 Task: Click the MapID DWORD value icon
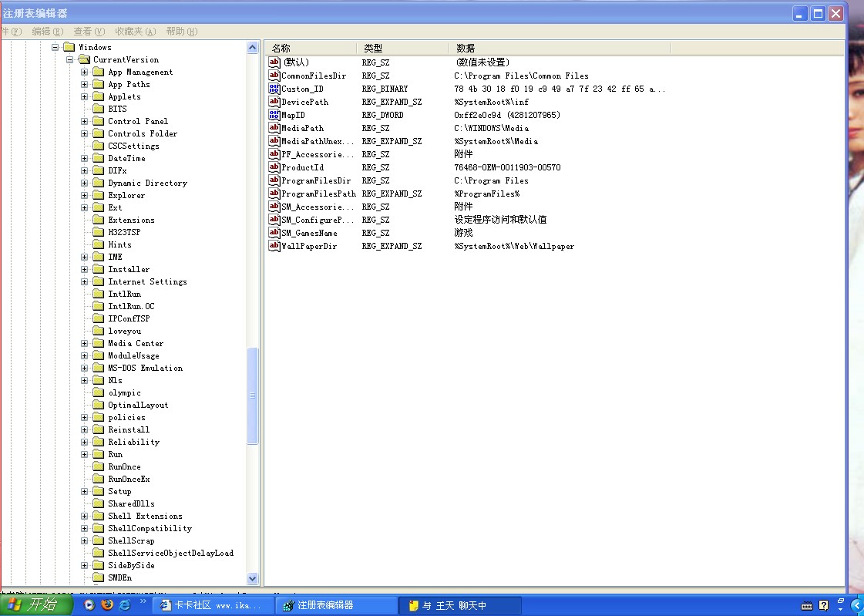(x=274, y=115)
